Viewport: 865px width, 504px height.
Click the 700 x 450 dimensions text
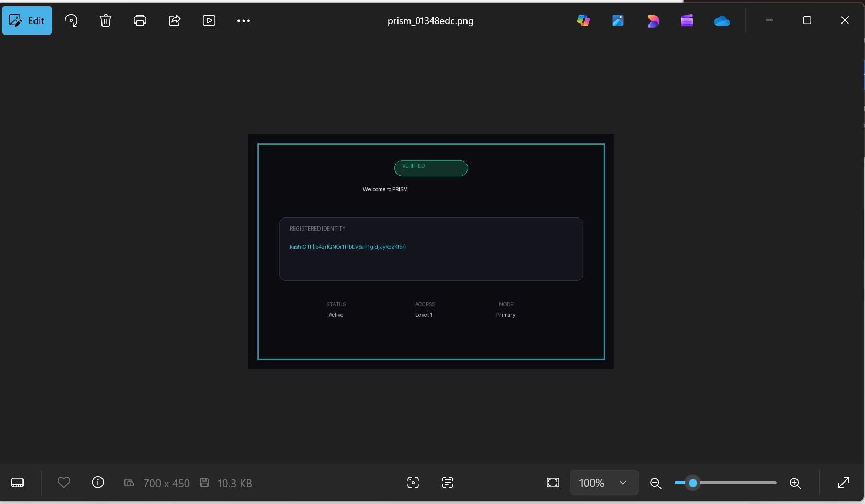coord(166,483)
